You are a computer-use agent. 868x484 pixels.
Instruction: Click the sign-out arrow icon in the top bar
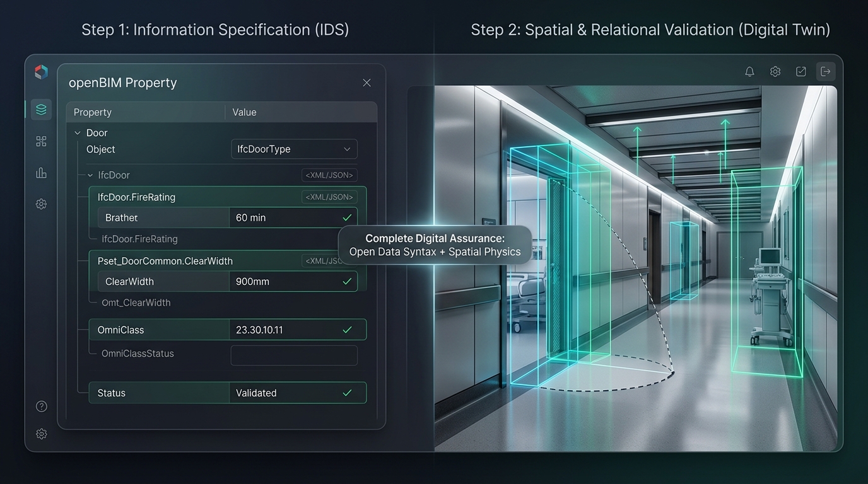tap(826, 72)
